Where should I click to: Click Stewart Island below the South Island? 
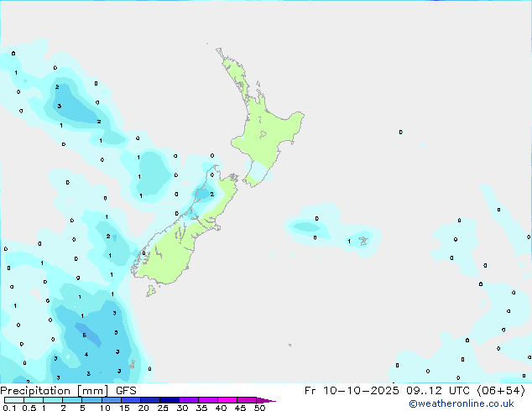click(x=151, y=290)
